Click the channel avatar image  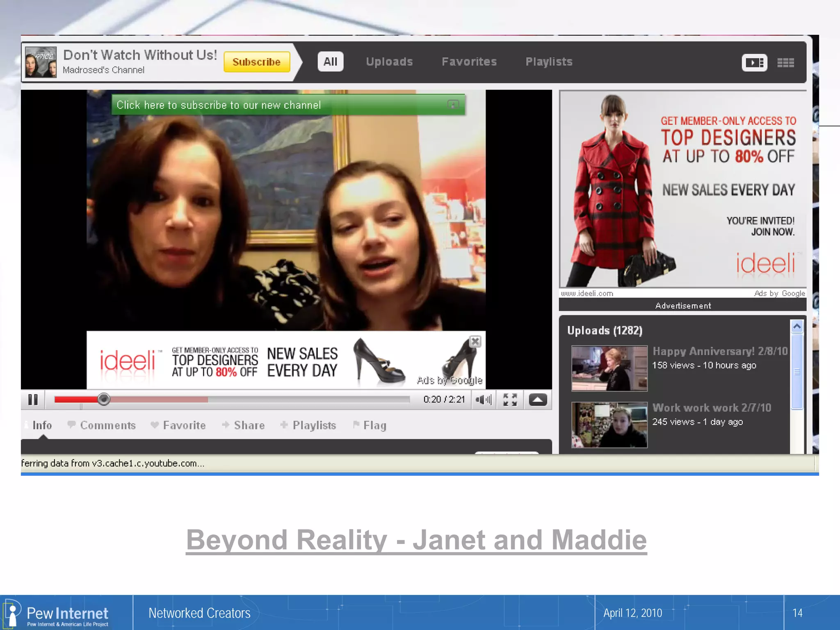click(x=41, y=62)
